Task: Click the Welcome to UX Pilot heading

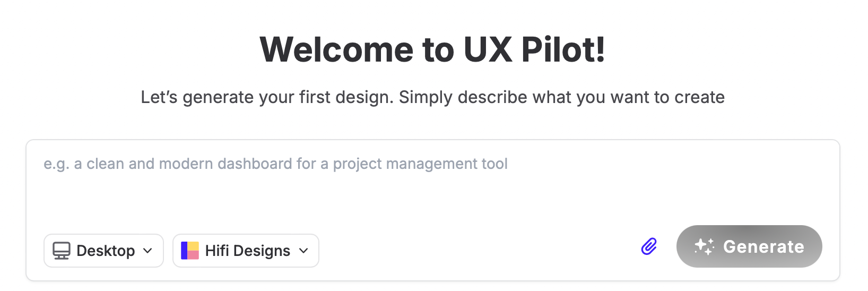Action: point(432,50)
